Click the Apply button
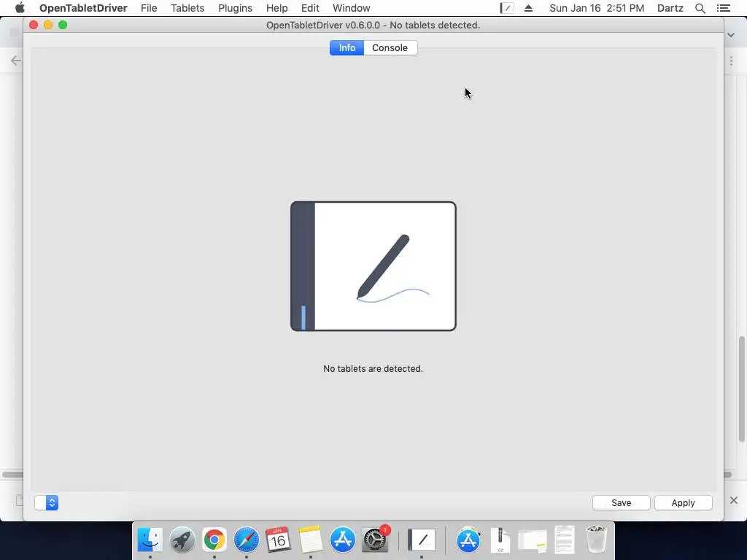 (x=683, y=503)
